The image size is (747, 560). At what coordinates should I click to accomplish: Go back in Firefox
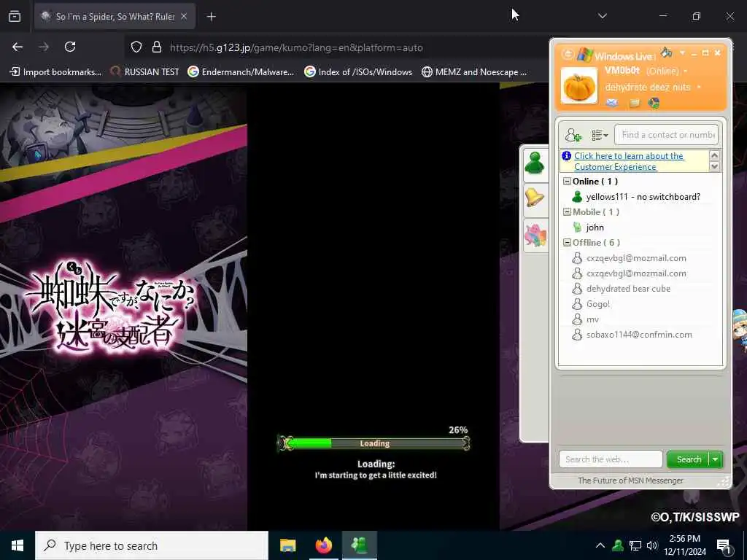(18, 47)
